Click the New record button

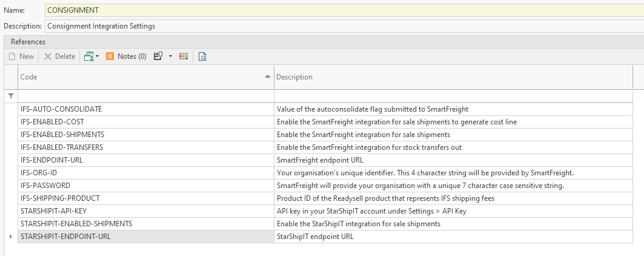pyautogui.click(x=21, y=56)
